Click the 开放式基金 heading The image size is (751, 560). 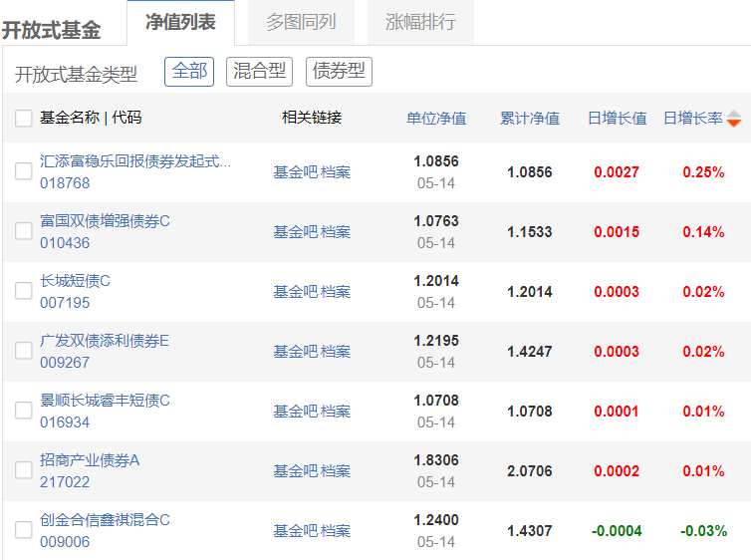tap(51, 30)
